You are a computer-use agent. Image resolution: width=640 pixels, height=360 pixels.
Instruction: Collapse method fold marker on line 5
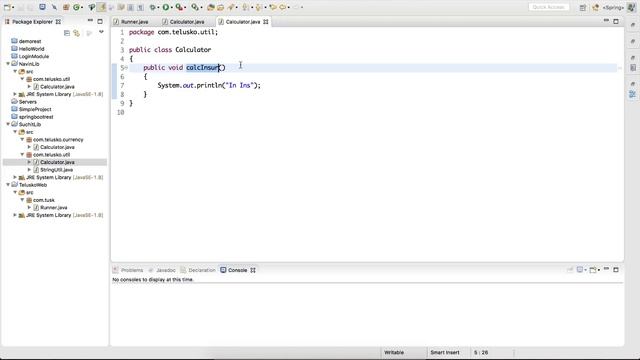pyautogui.click(x=126, y=68)
